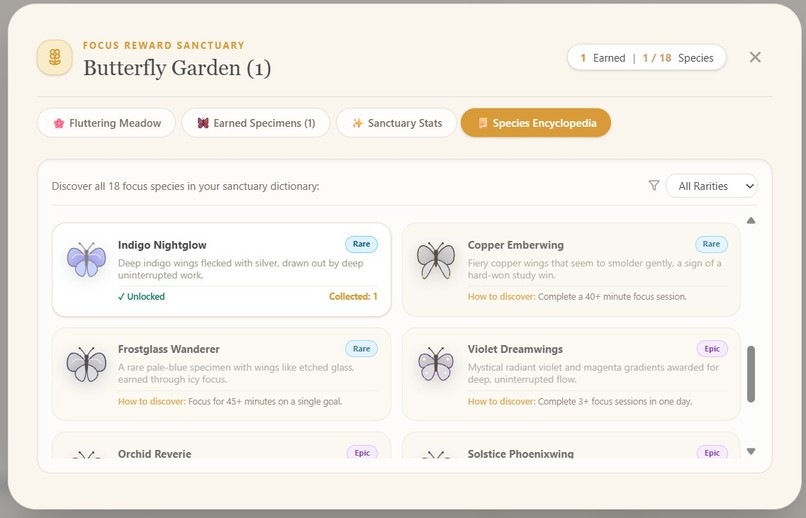Click the Epic badge on Violet Dreamwings
Image resolution: width=806 pixels, height=518 pixels.
[712, 348]
